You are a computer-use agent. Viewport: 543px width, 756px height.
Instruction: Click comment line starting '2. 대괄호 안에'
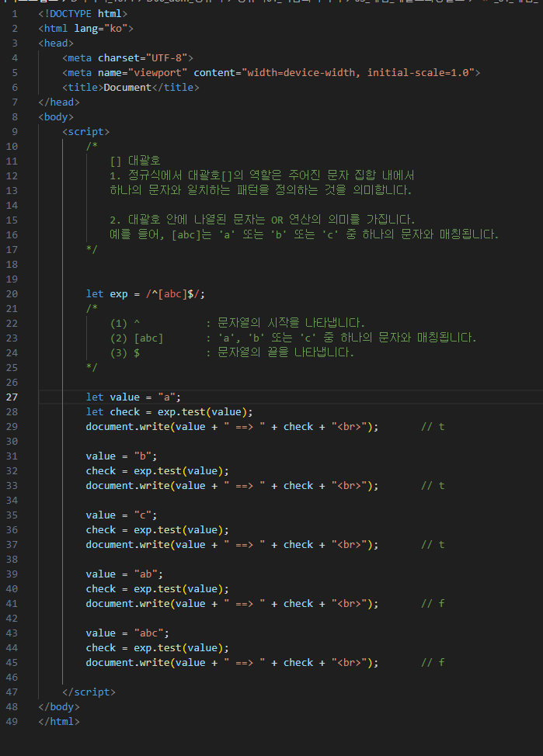coord(263,220)
